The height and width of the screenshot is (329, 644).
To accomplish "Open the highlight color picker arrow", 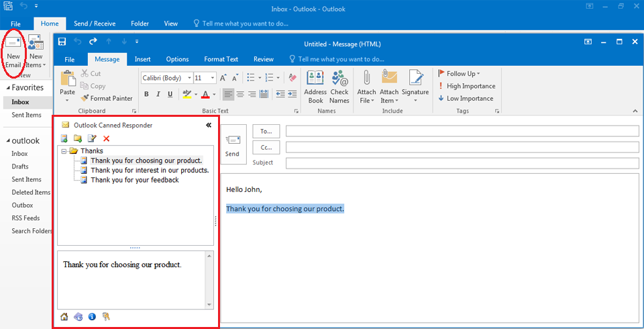I will 196,94.
